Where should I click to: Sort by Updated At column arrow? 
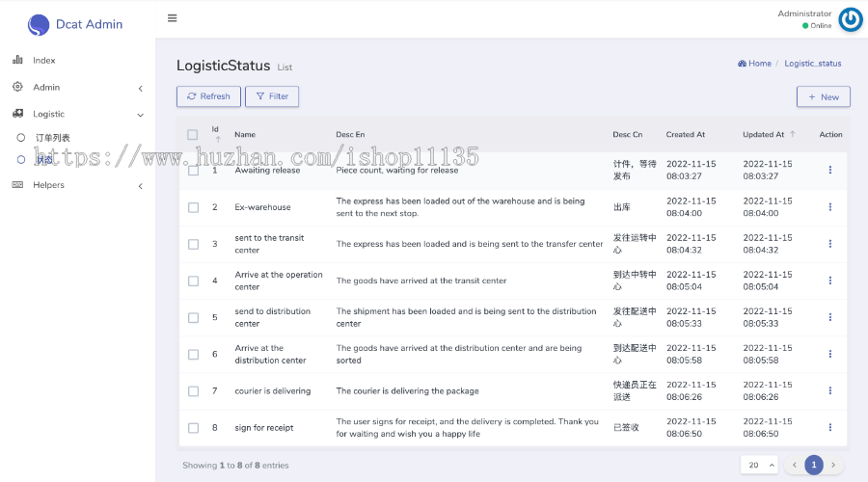(792, 134)
